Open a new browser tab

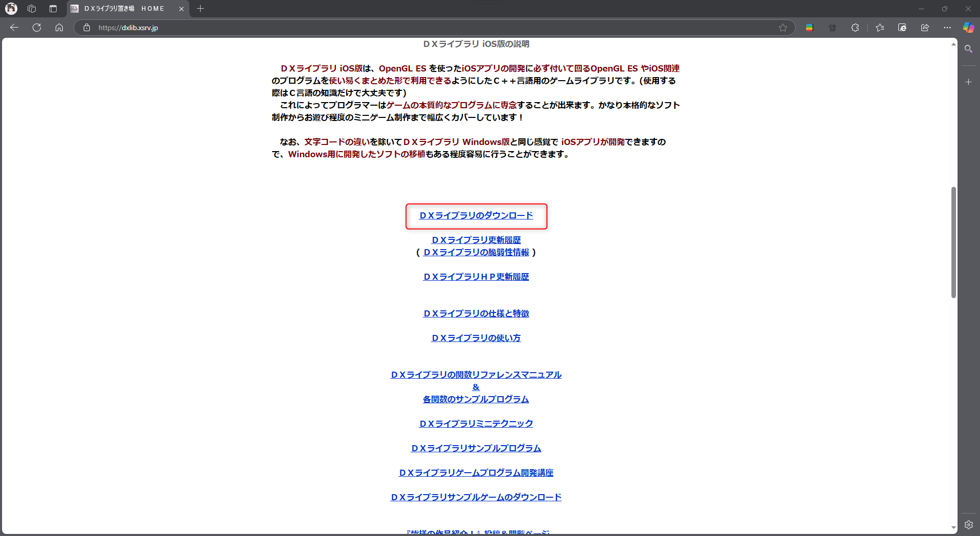coord(201,8)
